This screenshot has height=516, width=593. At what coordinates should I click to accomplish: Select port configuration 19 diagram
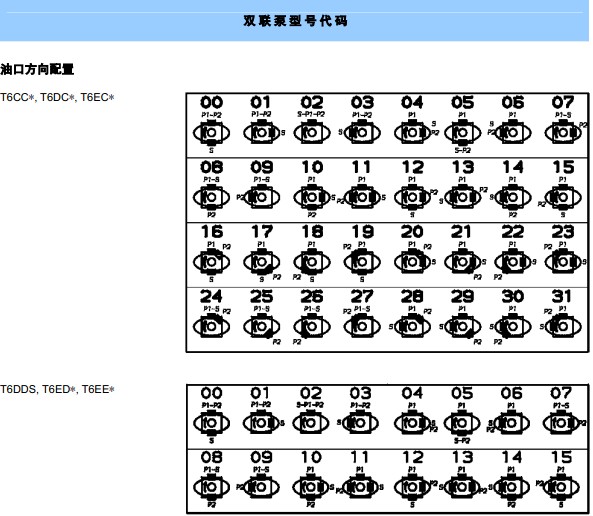(x=362, y=261)
